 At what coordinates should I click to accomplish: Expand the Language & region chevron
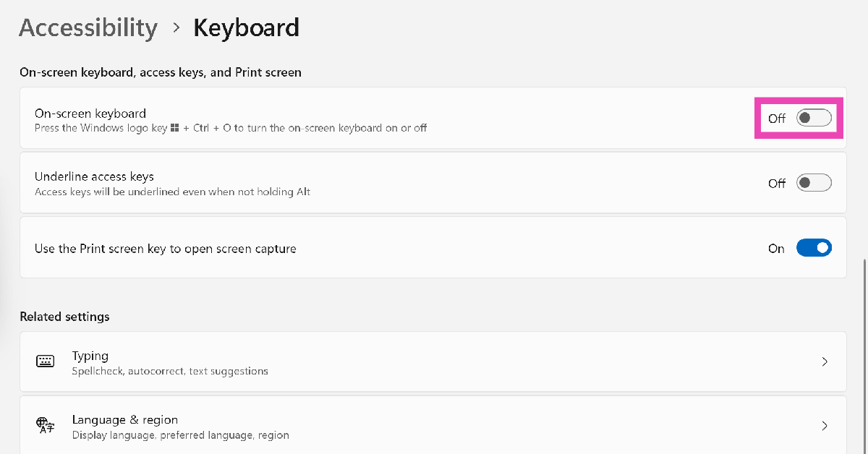tap(825, 426)
